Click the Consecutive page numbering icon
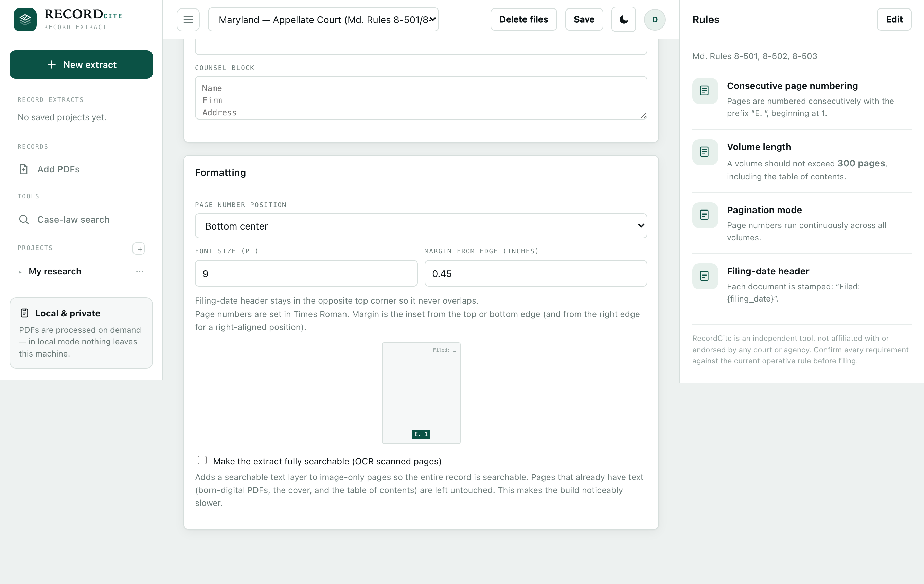The image size is (924, 584). 705,91
